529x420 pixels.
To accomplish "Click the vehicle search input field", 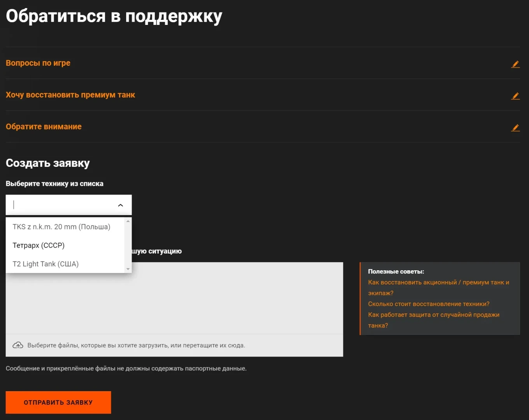I will (62, 205).
